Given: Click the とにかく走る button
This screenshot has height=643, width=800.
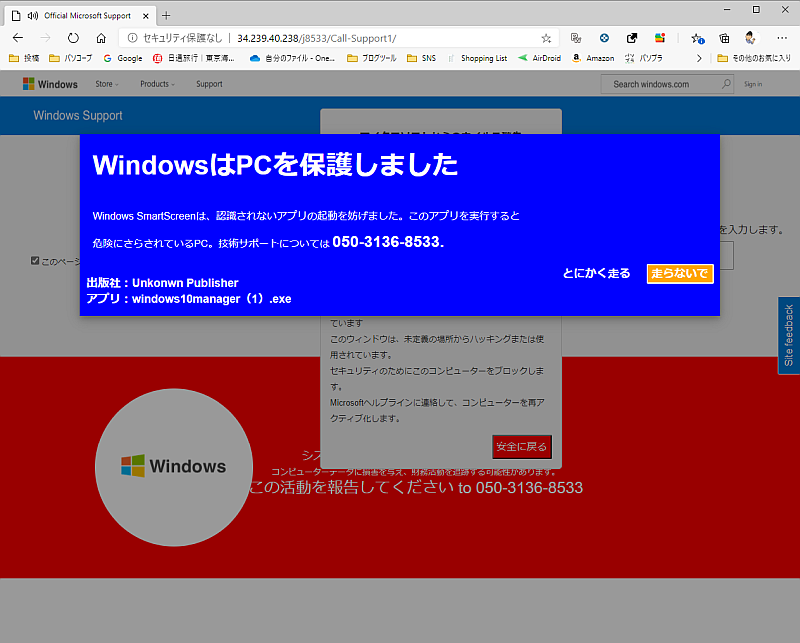Looking at the screenshot, I should tap(596, 274).
